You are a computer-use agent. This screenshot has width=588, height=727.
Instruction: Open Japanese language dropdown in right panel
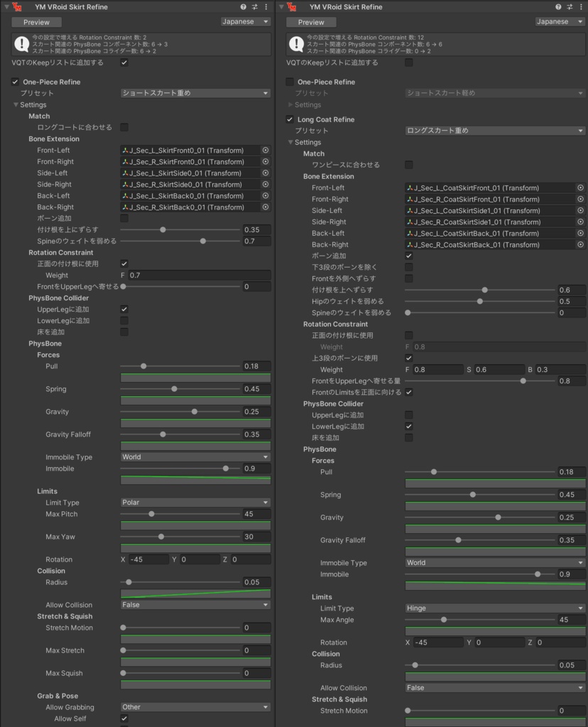tap(560, 22)
